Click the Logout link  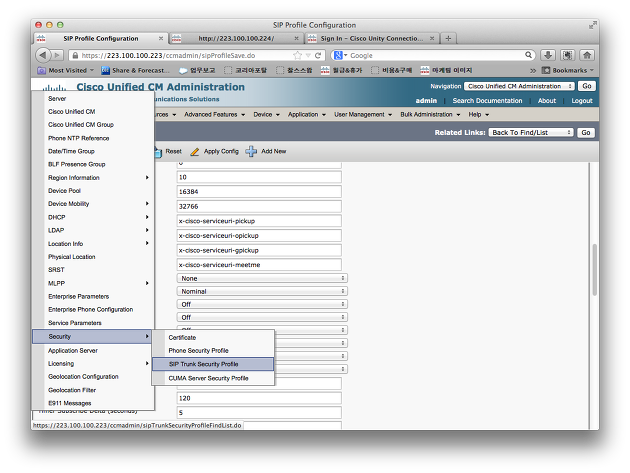click(x=582, y=100)
